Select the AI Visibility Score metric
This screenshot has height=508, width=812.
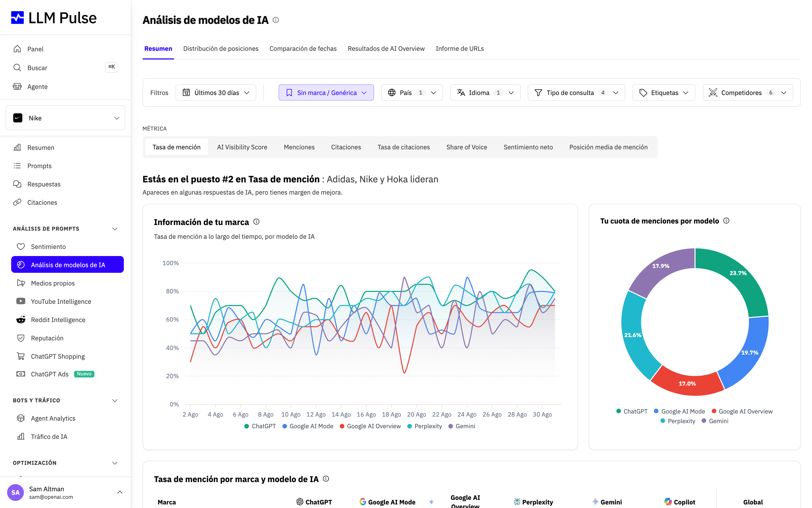tap(242, 147)
